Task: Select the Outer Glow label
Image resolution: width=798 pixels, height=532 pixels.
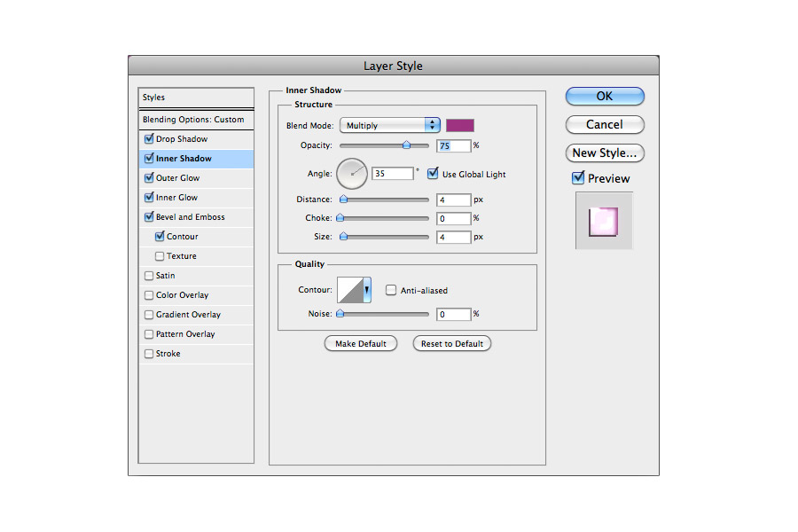Action: [177, 177]
